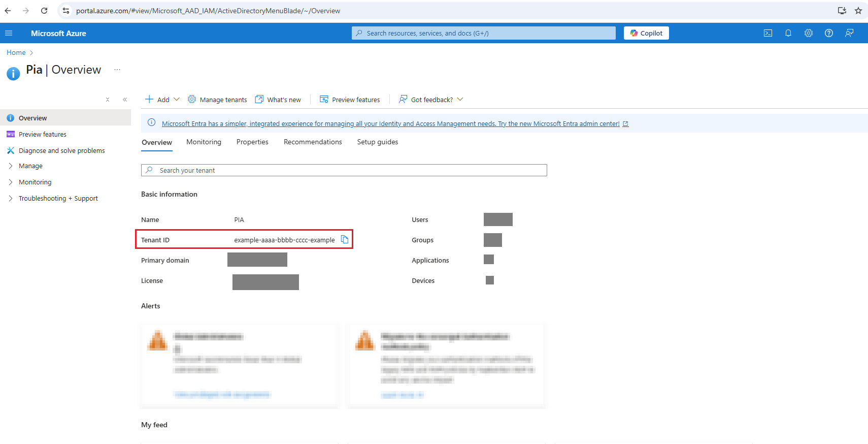Screen dimensions: 868x444
Task: Click the Applications label
Action: pos(430,260)
